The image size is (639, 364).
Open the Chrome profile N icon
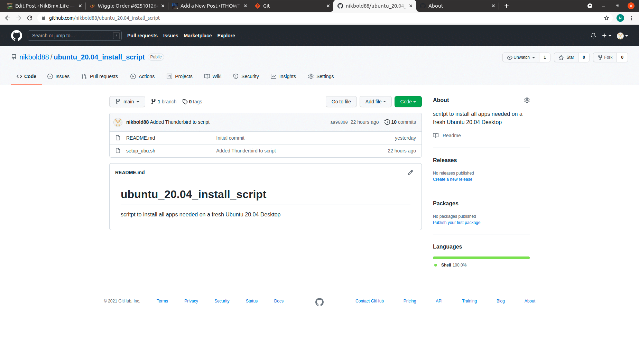620,18
